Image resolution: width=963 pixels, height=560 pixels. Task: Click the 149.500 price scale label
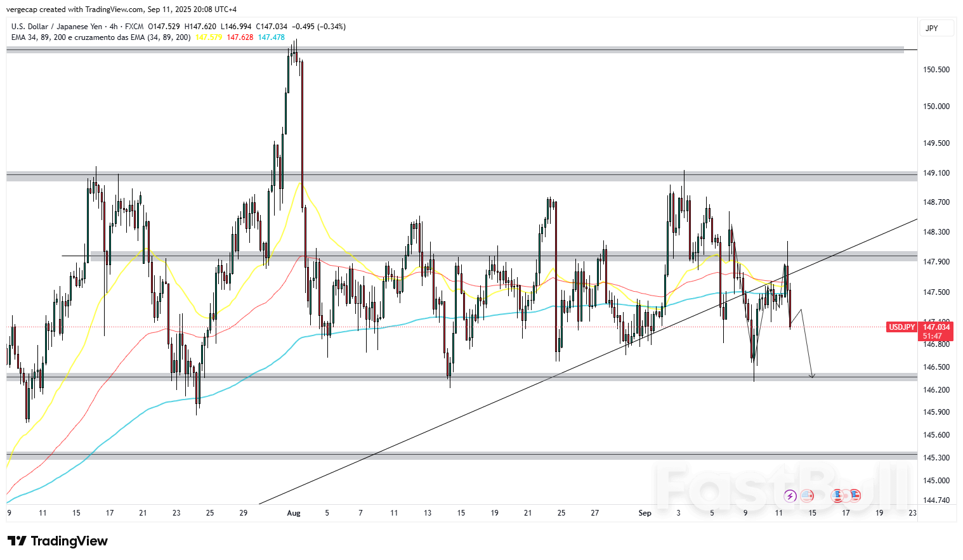(936, 143)
